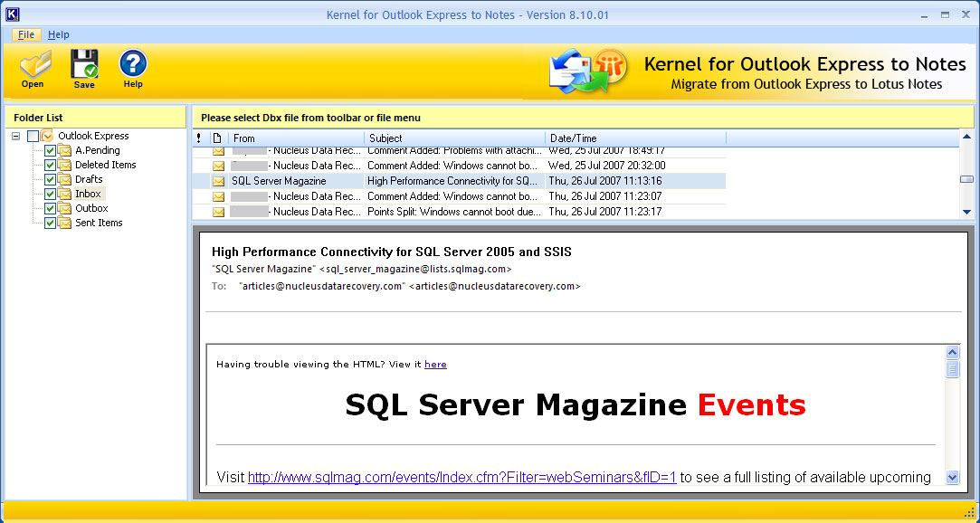This screenshot has height=523, width=980.
Task: Click the window resize grip in status bar
Action: click(969, 512)
